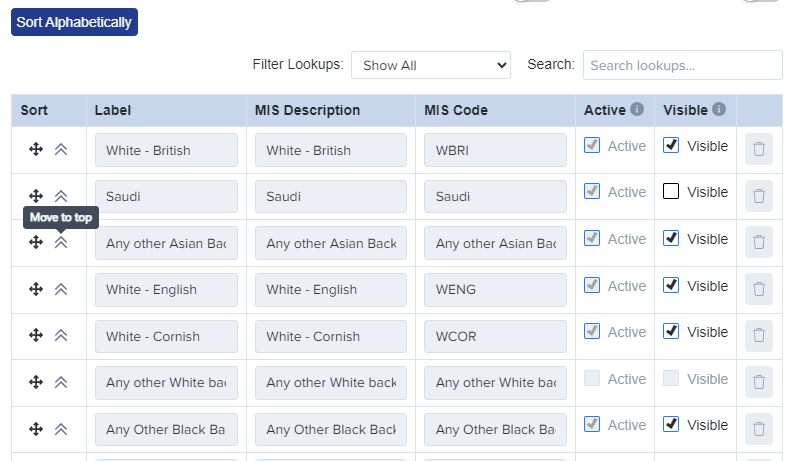The image size is (792, 461).
Task: Move Any other Asian row to top
Action: click(x=61, y=242)
